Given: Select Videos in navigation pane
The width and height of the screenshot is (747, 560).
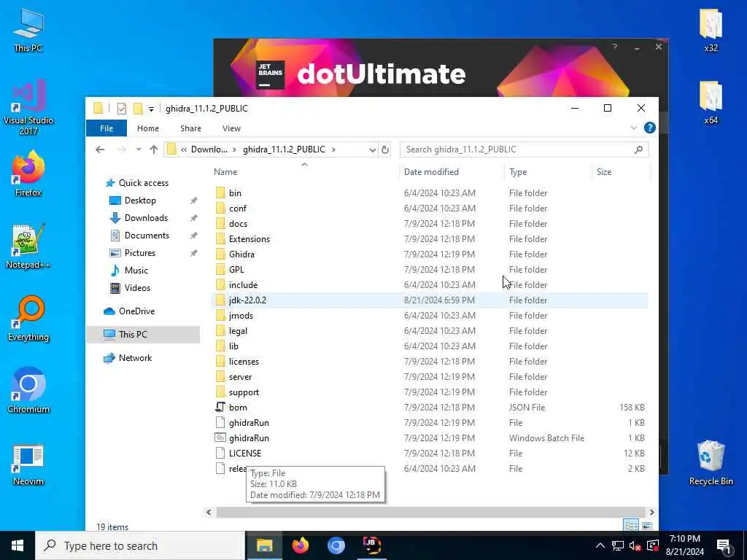Looking at the screenshot, I should pyautogui.click(x=137, y=287).
